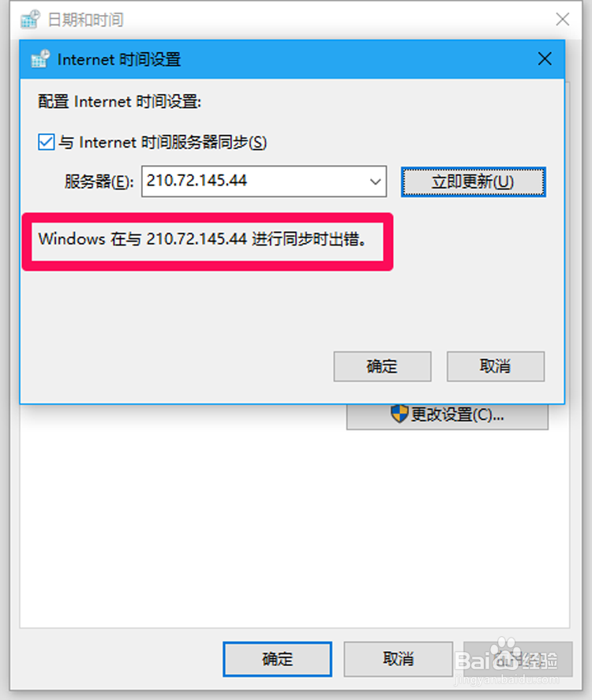Click the server address field 210.72.145.44
This screenshot has height=700, width=592.
pos(264,181)
